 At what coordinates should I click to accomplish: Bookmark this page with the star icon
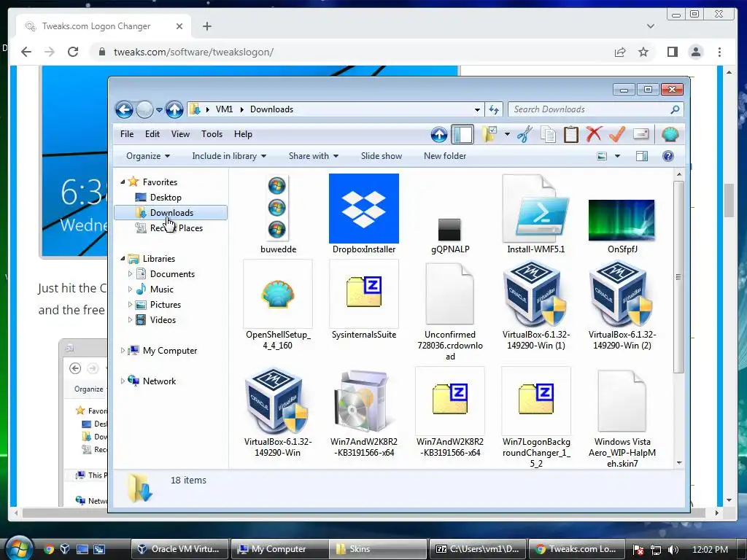click(643, 52)
